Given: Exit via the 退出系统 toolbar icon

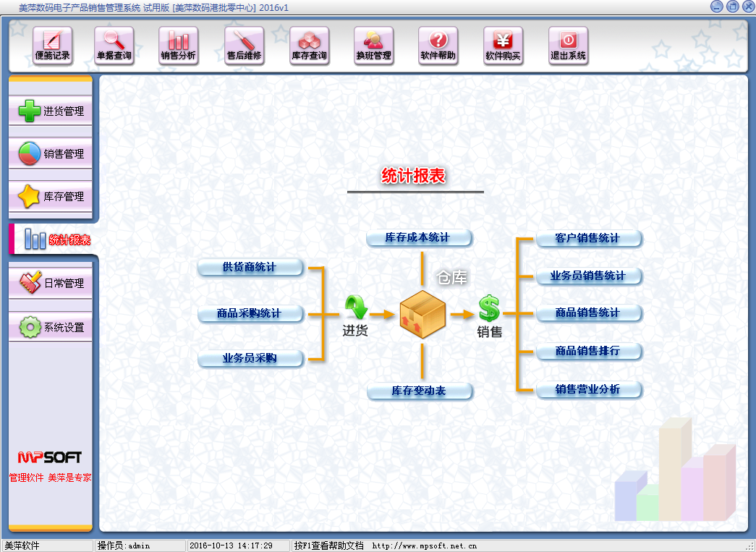Looking at the screenshot, I should click(568, 45).
